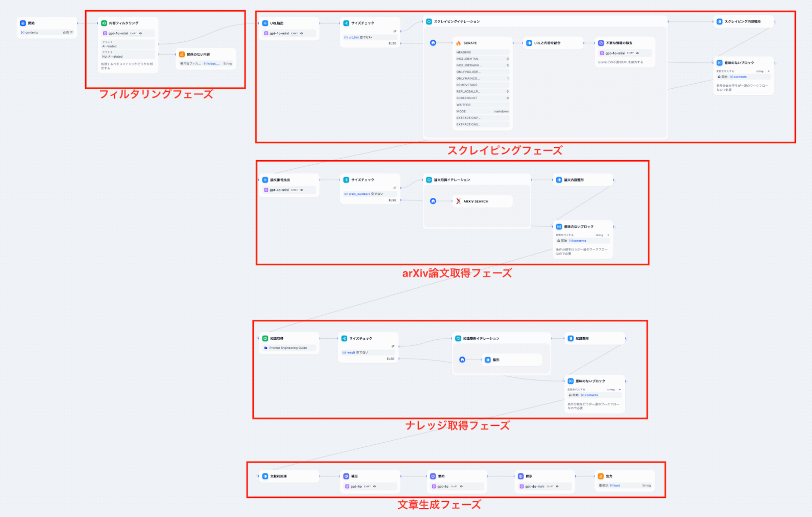Open gpt-4o-mini model selector in 不要な情報の除去 node
Image resolution: width=812 pixels, height=517 pixels.
pyautogui.click(x=615, y=53)
